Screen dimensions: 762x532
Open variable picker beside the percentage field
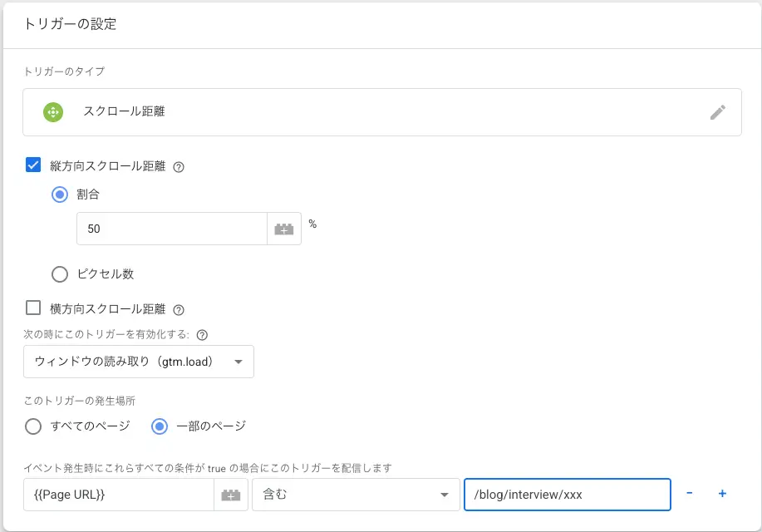click(x=284, y=229)
